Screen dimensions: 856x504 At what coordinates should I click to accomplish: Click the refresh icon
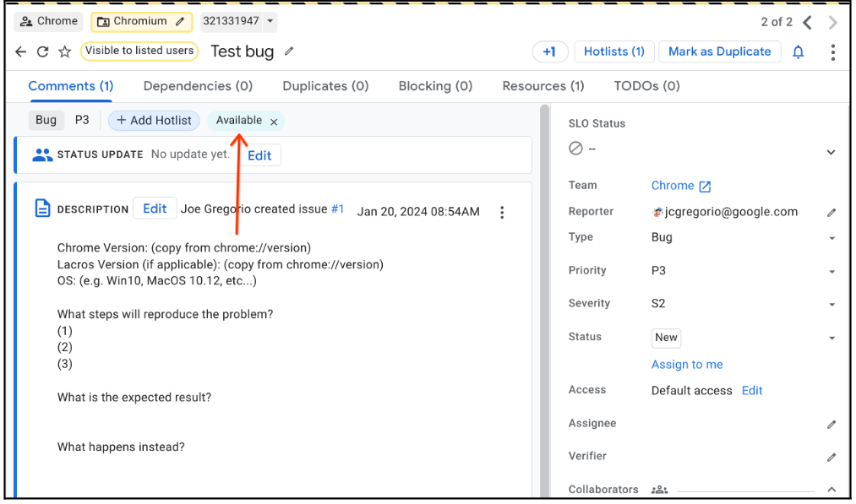coord(42,51)
